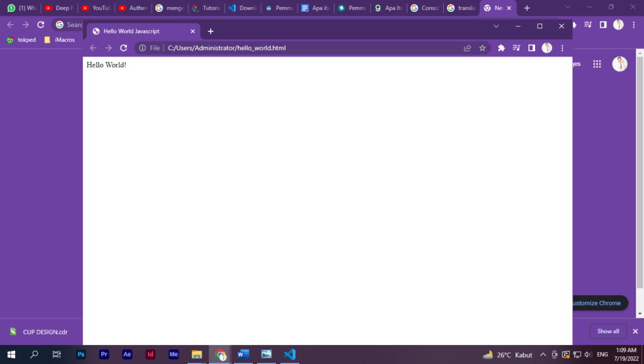
Task: Open iMacros bookmark folder
Action: pyautogui.click(x=60, y=40)
